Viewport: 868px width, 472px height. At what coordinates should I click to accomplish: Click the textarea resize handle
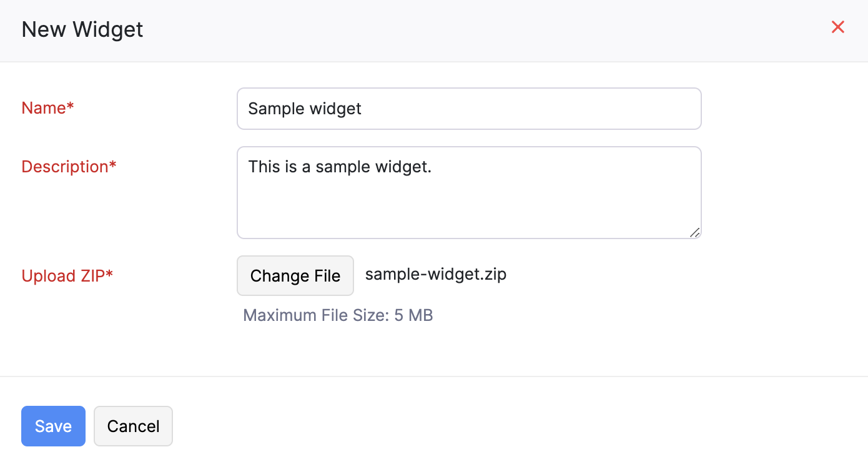click(694, 233)
